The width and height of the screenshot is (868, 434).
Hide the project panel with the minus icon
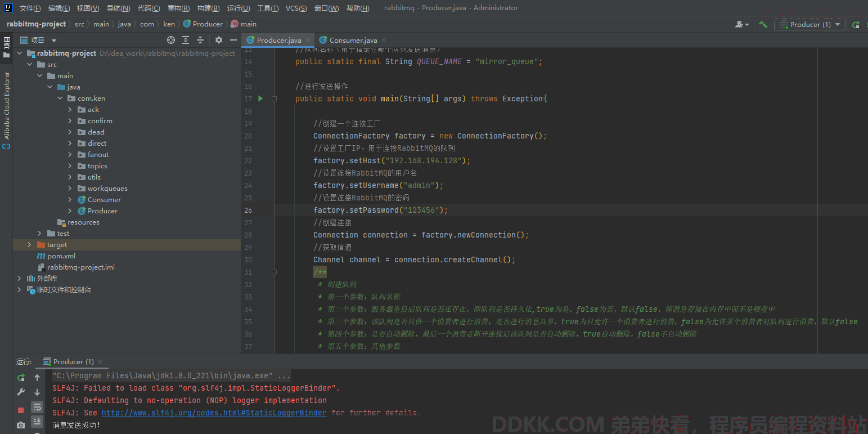[233, 40]
